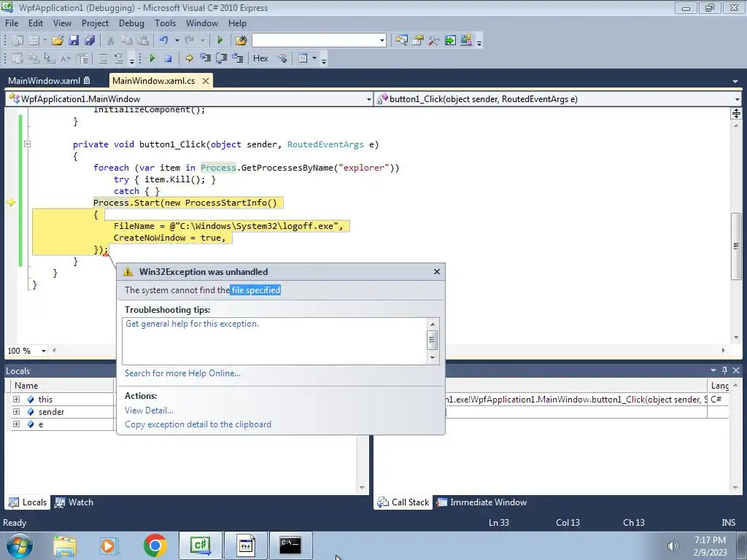Open the View menu
747x560 pixels.
coord(62,23)
